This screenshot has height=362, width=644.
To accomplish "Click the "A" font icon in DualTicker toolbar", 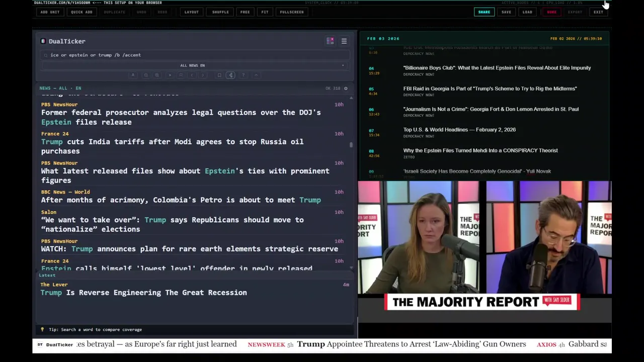I will (x=133, y=75).
